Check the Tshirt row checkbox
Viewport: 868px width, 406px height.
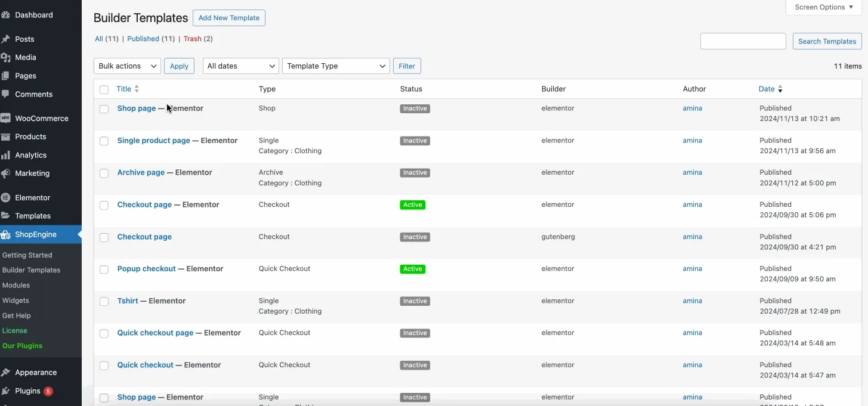click(104, 302)
